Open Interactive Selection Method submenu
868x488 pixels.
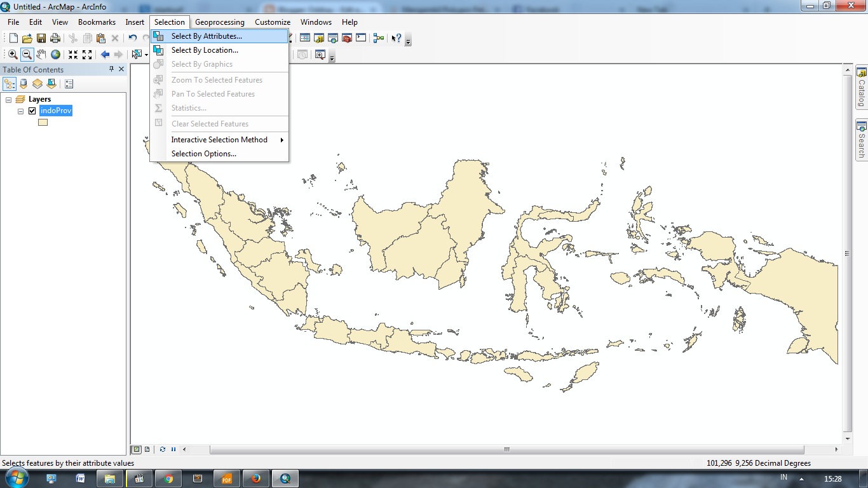(220, 140)
